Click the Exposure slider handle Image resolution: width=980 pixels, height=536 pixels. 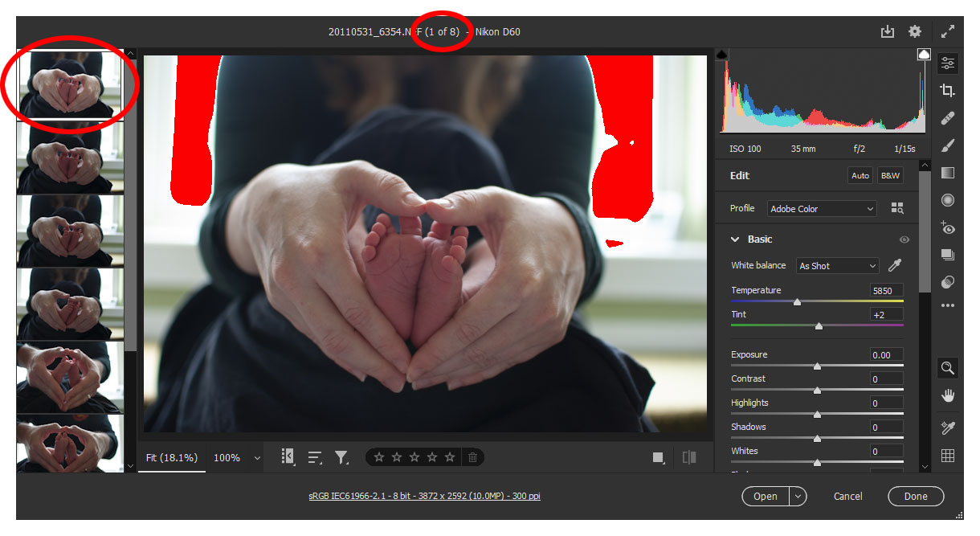point(817,366)
